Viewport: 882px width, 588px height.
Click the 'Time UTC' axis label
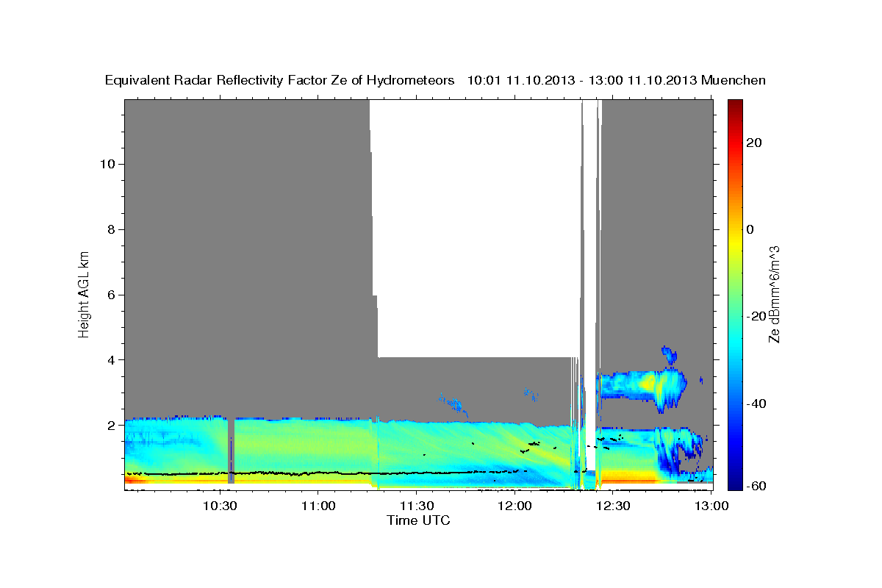pos(418,520)
